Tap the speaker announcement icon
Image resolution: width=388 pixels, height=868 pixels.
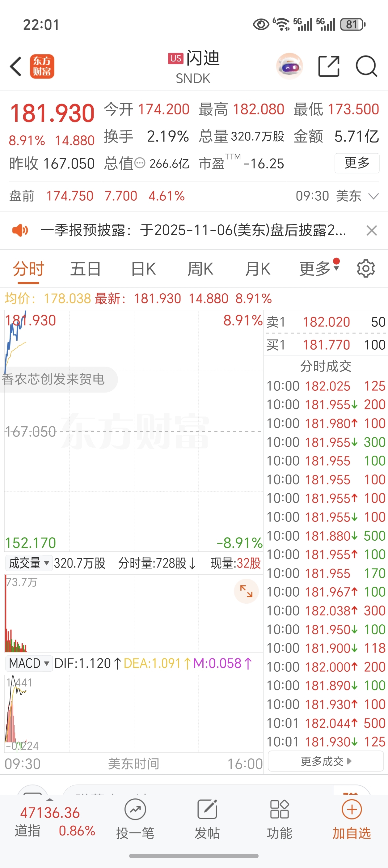pos(20,231)
